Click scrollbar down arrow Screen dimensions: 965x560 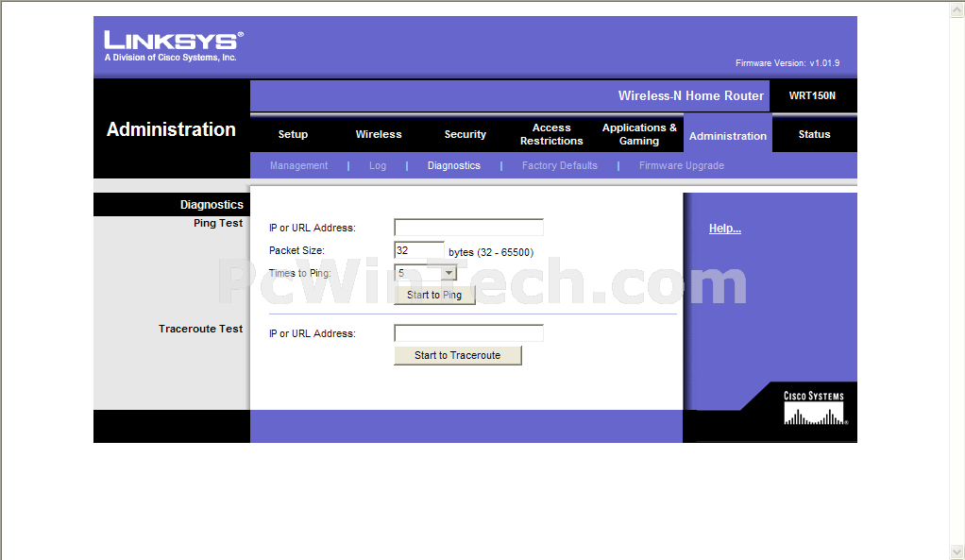[x=957, y=552]
